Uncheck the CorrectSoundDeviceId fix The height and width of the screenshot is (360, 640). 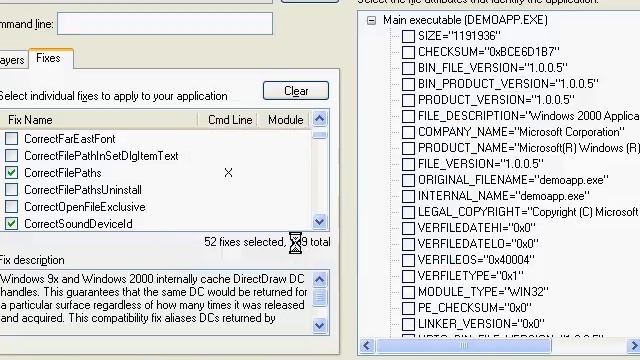click(x=11, y=224)
